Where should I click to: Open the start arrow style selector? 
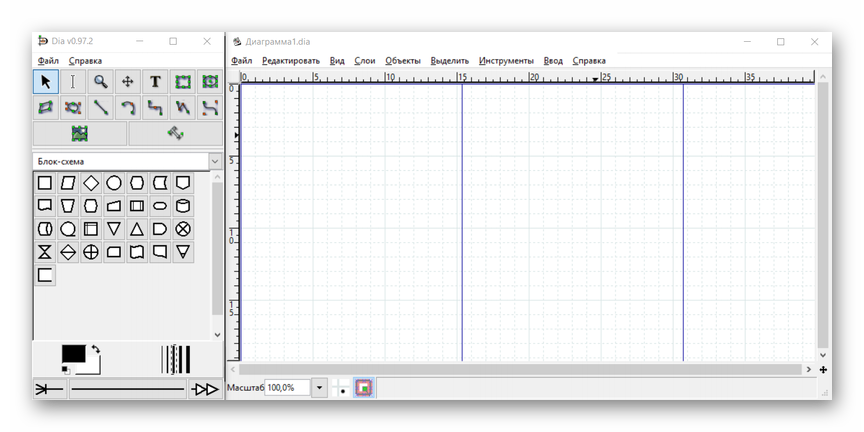[x=50, y=390]
